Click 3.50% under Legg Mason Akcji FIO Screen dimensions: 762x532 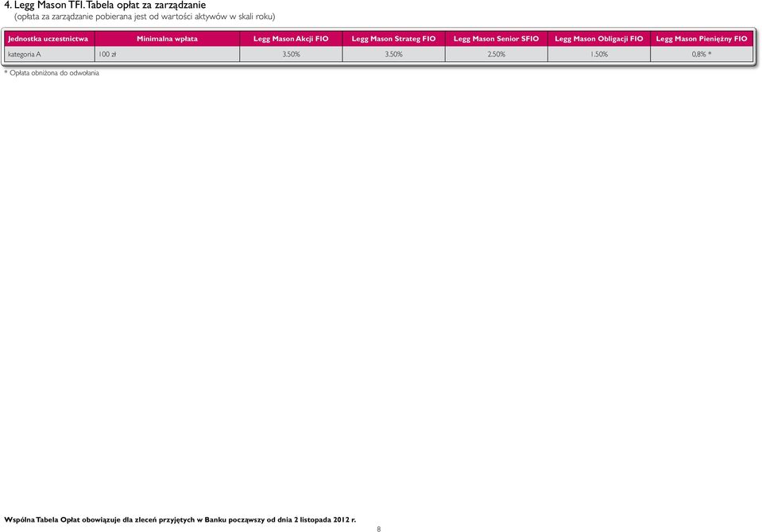tap(291, 55)
